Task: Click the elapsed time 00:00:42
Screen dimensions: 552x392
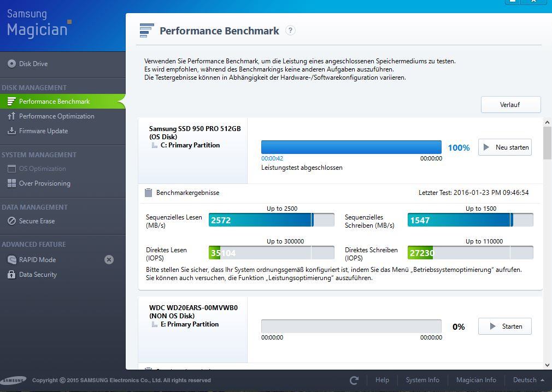Action: point(272,158)
